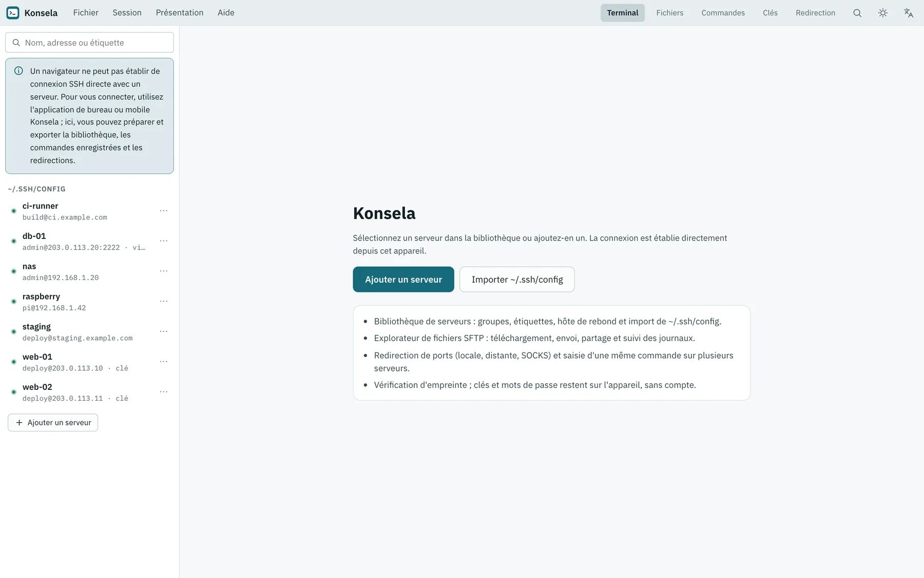The width and height of the screenshot is (924, 578).
Task: Click the green status dot of web-01
Action: tap(14, 362)
